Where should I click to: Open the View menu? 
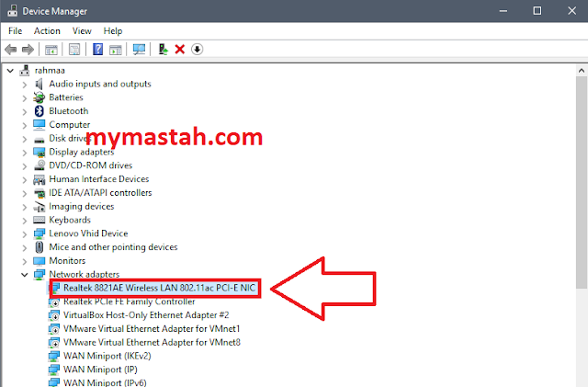point(82,30)
